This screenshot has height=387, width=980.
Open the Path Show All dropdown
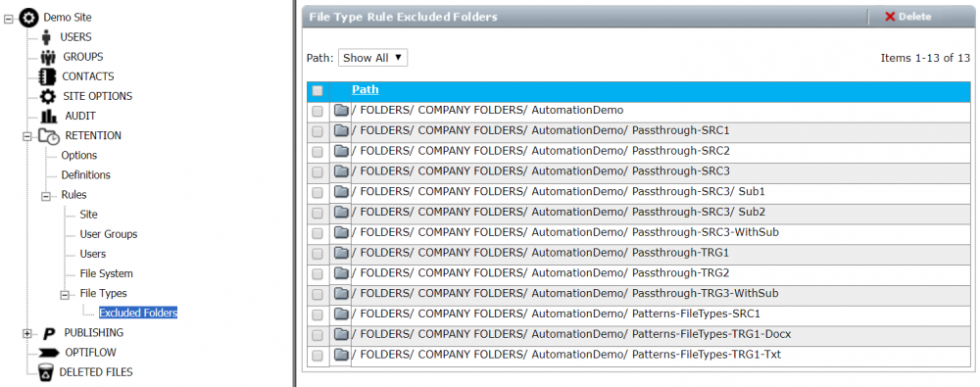point(372,58)
